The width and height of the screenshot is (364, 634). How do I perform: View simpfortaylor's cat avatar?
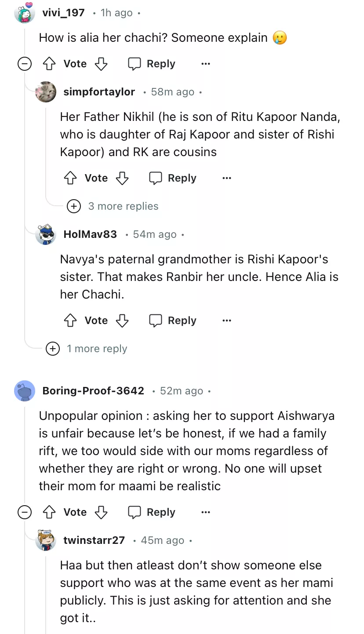pyautogui.click(x=46, y=92)
